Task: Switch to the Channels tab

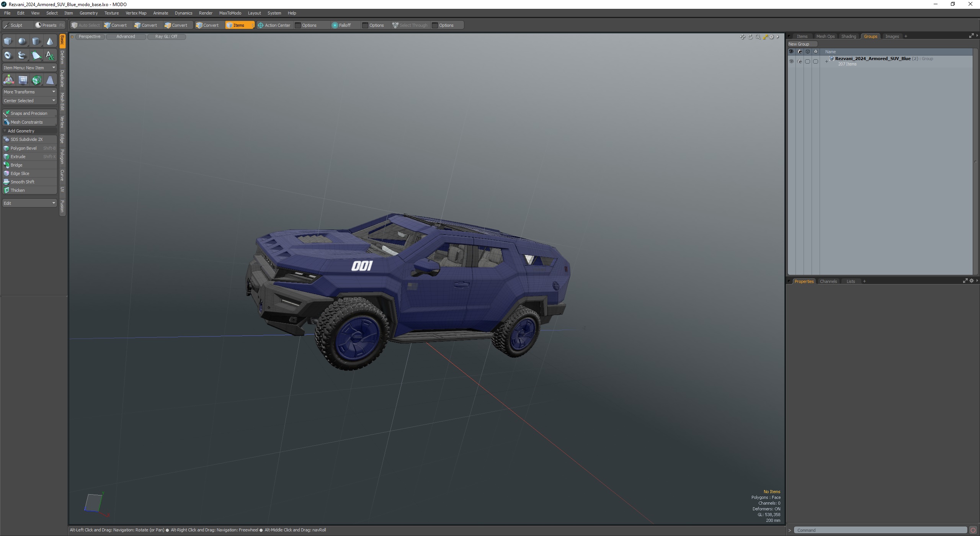Action: click(828, 281)
